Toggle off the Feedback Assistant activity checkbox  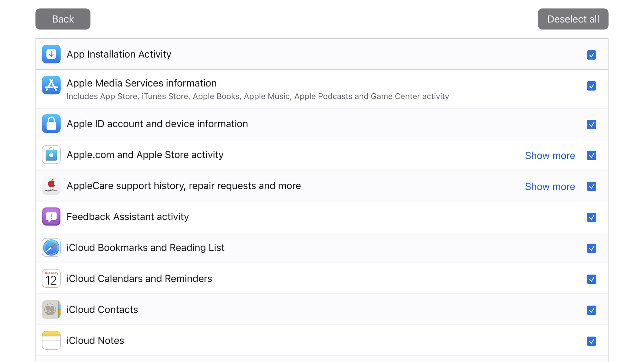(592, 217)
